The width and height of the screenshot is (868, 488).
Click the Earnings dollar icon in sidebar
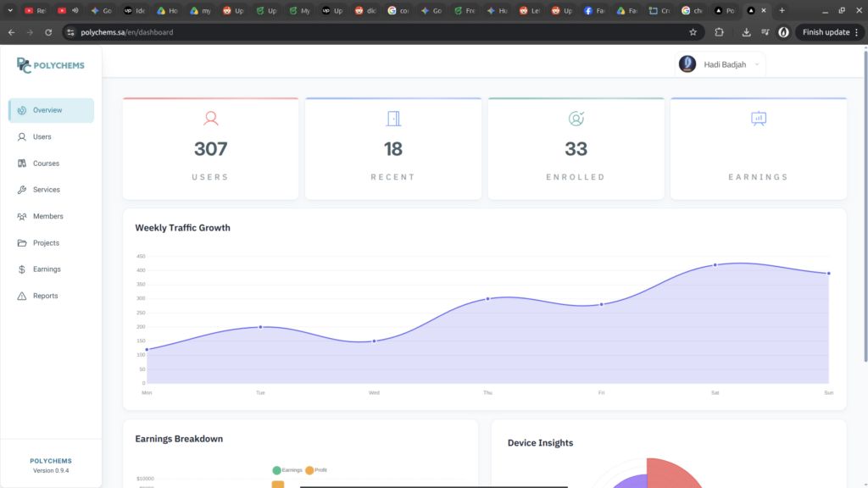point(21,269)
